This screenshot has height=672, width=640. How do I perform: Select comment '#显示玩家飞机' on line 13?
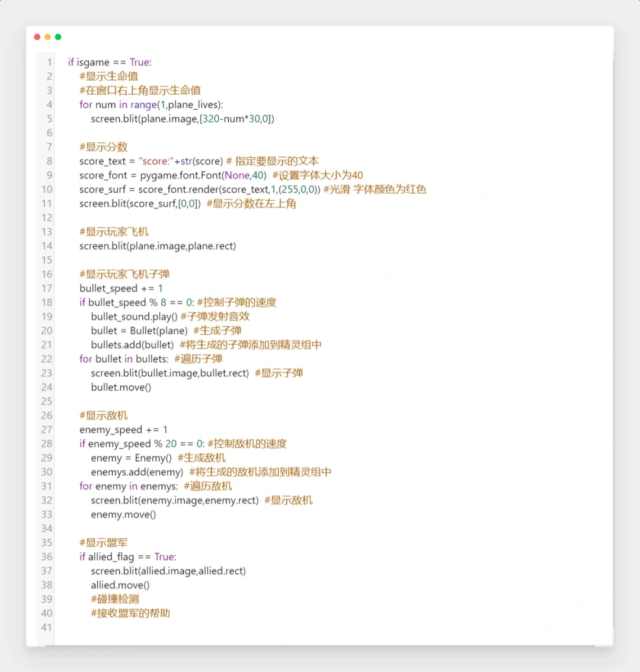(114, 232)
